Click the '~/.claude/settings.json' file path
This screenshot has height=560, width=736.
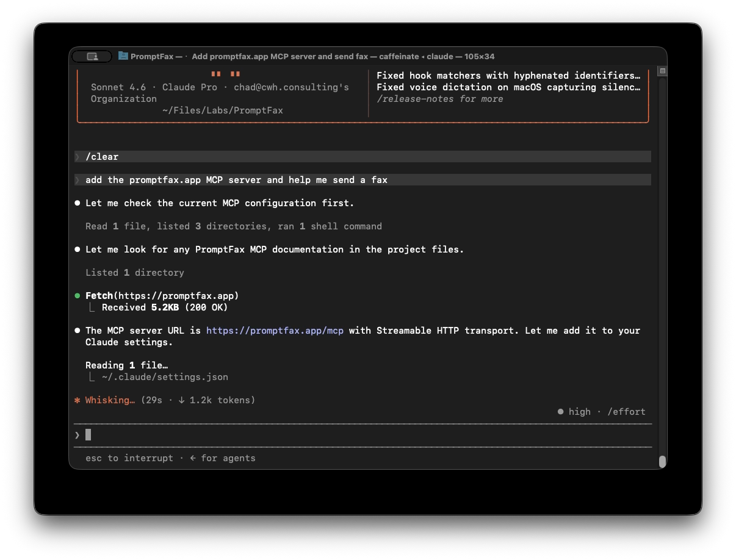click(165, 377)
